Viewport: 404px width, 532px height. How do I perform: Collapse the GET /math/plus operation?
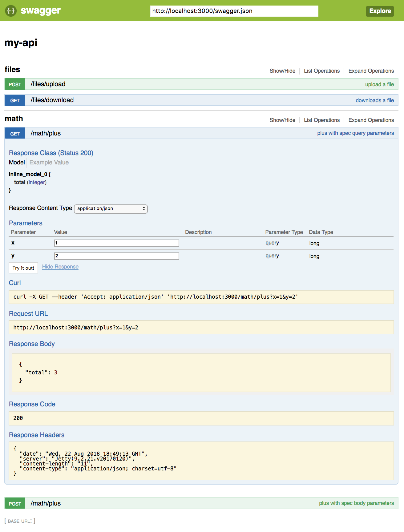46,133
